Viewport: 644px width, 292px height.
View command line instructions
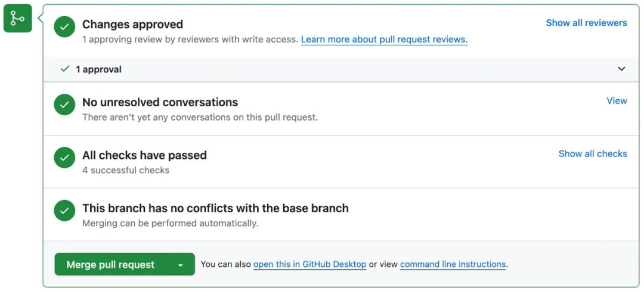[x=453, y=264]
